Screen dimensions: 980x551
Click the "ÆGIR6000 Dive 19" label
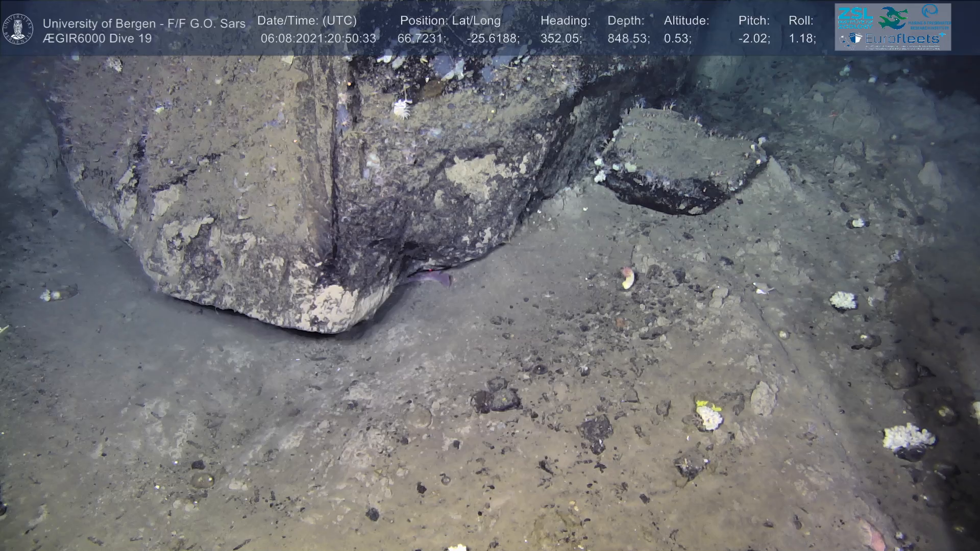[97, 39]
